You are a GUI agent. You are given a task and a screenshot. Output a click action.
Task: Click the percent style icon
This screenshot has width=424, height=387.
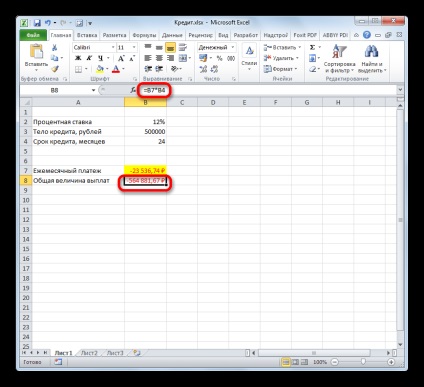[219, 58]
